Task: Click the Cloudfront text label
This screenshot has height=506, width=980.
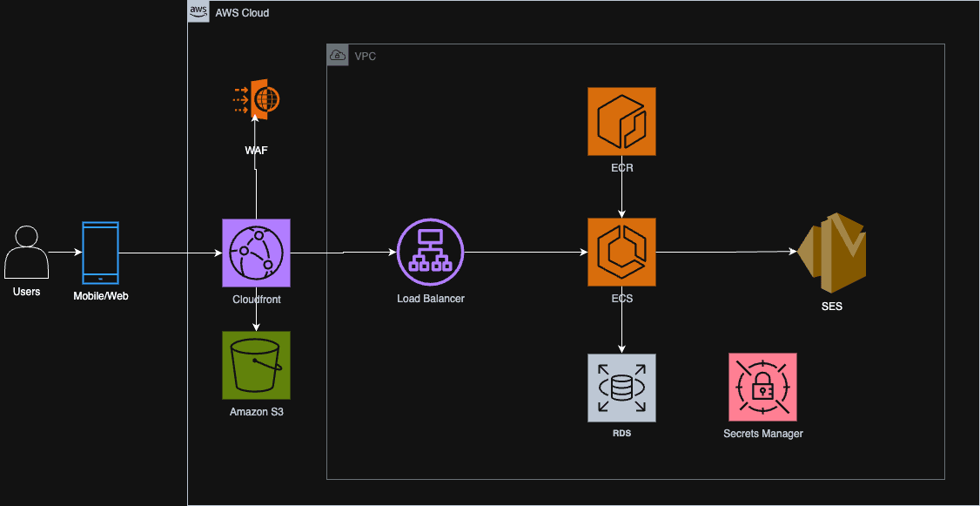Action: click(x=256, y=300)
